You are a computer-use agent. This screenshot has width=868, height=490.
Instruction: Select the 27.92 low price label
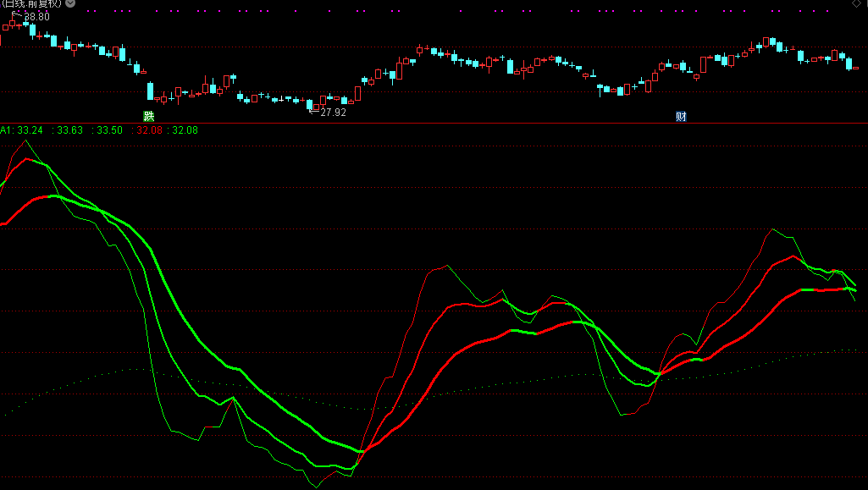[x=333, y=112]
